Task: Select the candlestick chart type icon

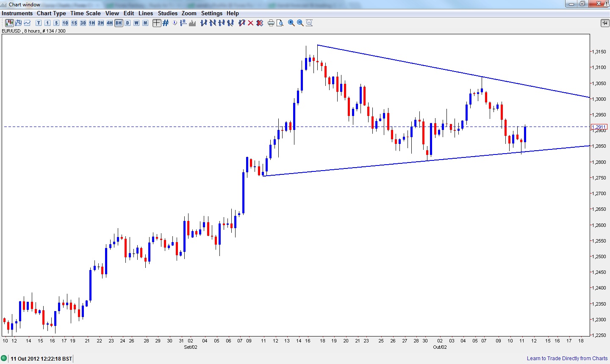Action: 8,23
